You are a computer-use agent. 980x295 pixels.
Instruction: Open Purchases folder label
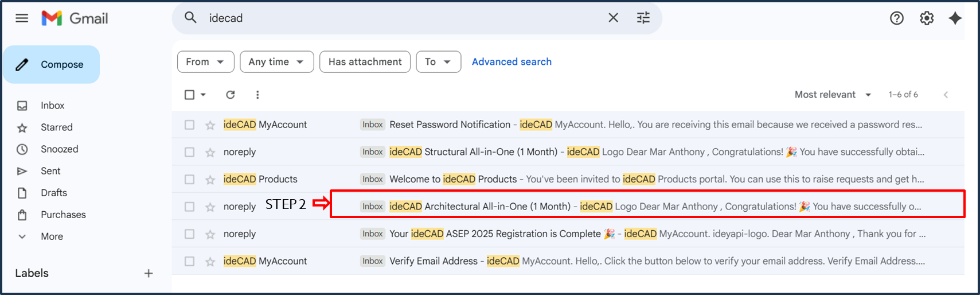pyautogui.click(x=63, y=215)
